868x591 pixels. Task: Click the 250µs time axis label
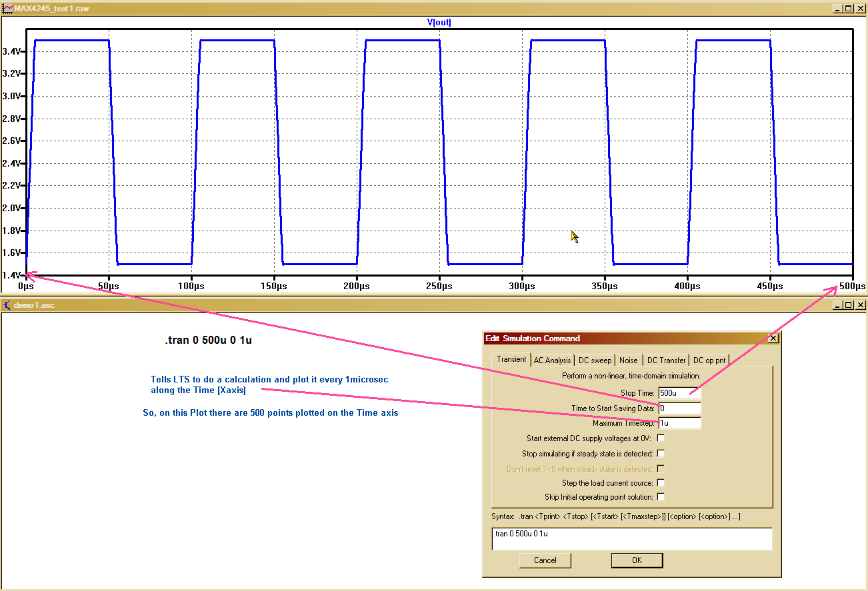[x=439, y=286]
